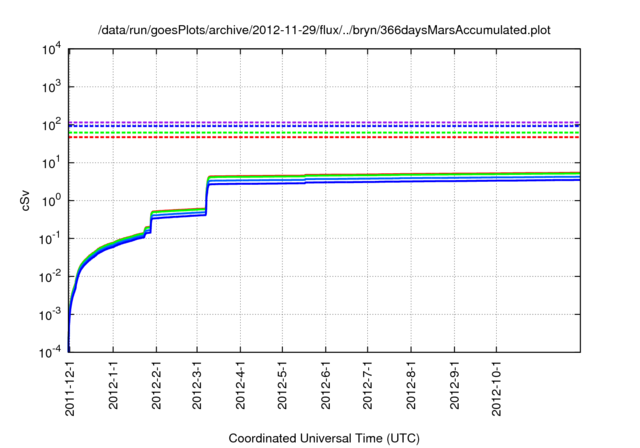The width and height of the screenshot is (640, 448).
Task: Click the 10^3 y-axis tick label
Action: pos(51,87)
